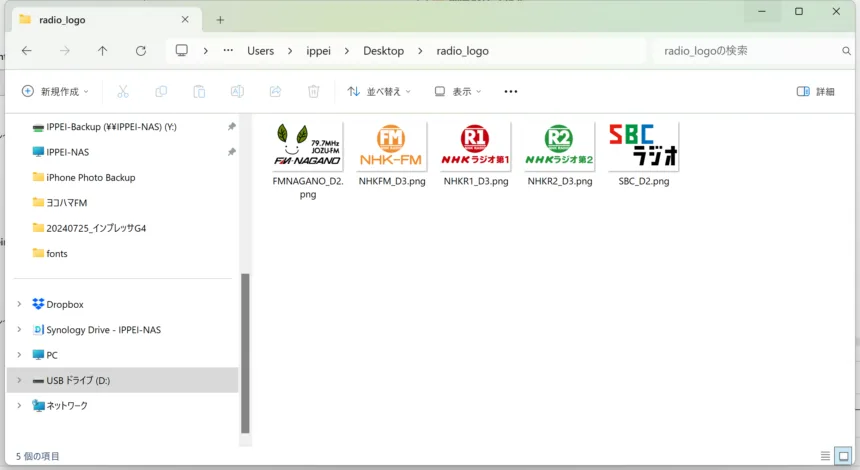Select the SBC_D2.png thumbnail
Image resolution: width=860 pixels, height=470 pixels.
(x=643, y=146)
